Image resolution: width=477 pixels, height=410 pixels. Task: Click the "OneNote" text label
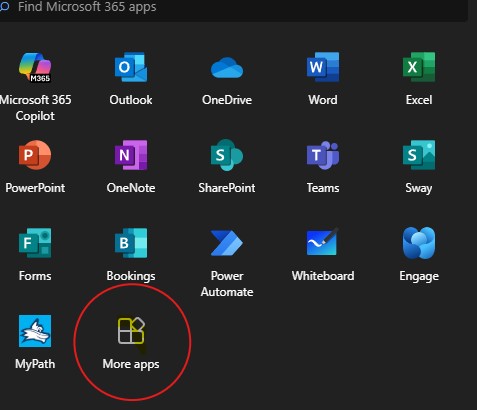coord(131,188)
